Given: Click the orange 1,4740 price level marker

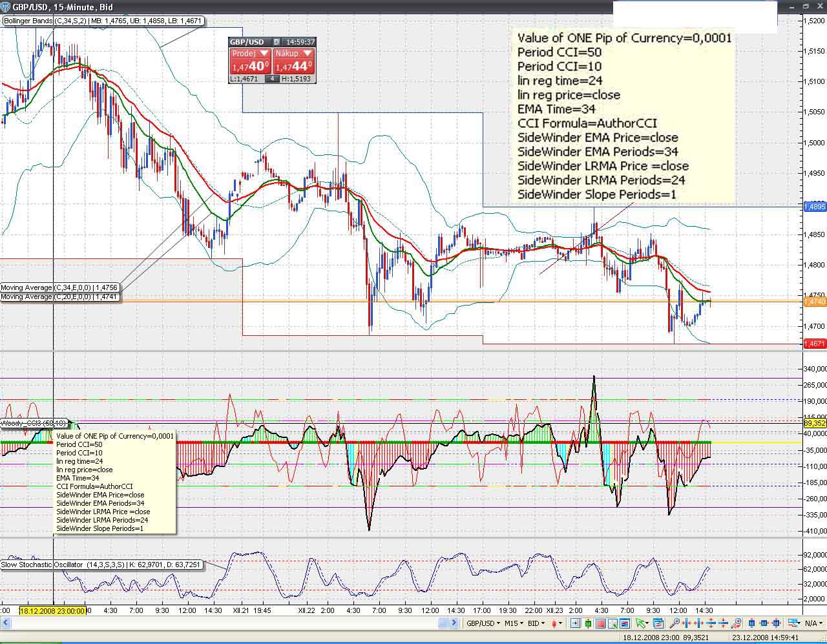Looking at the screenshot, I should click(814, 302).
